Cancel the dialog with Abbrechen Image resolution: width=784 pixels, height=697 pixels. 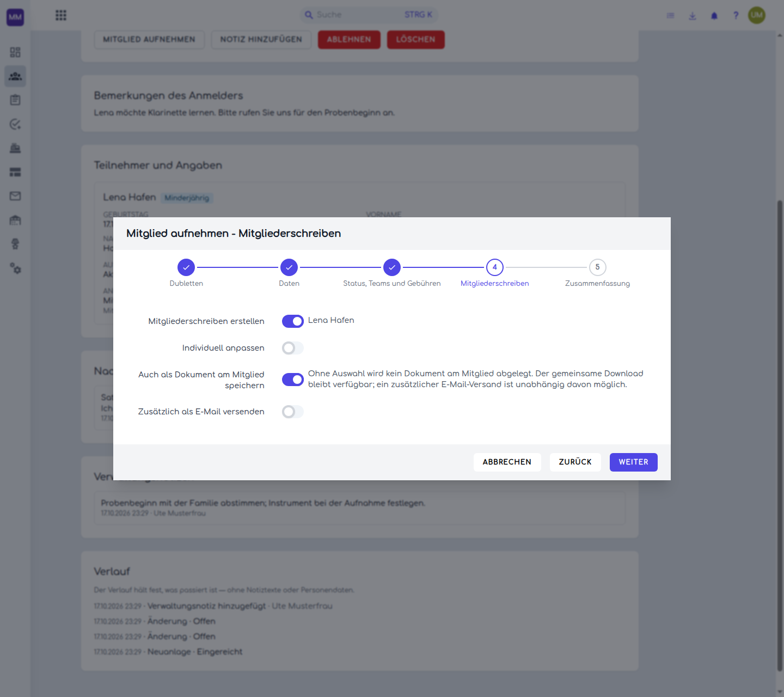tap(507, 462)
